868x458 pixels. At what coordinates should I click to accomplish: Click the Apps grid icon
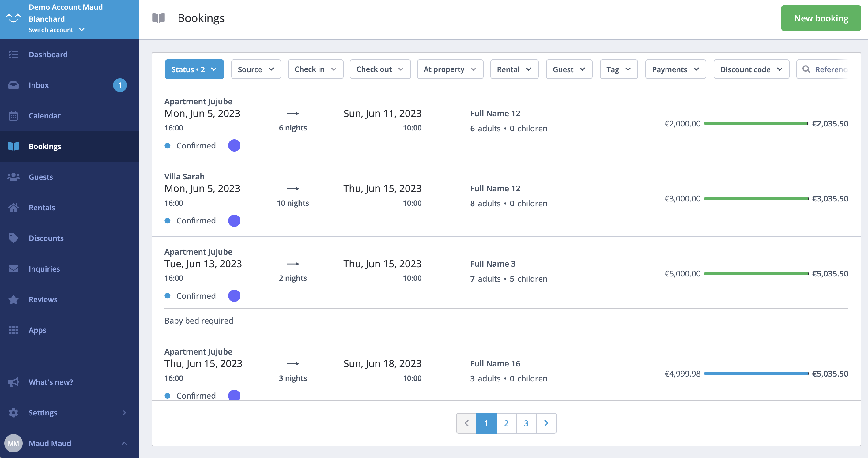(13, 330)
